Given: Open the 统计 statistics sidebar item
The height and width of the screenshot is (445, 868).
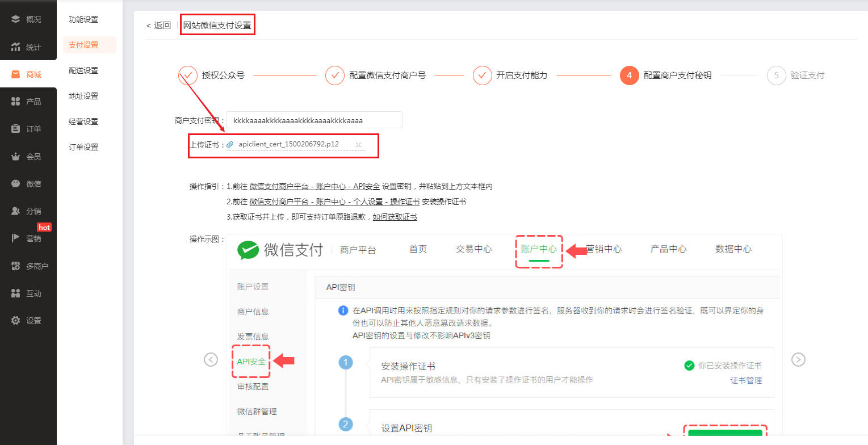Looking at the screenshot, I should (x=28, y=47).
